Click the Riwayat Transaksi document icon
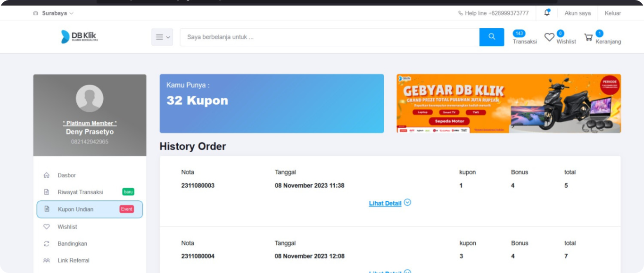Screen dimensions: 644x273 point(46,192)
